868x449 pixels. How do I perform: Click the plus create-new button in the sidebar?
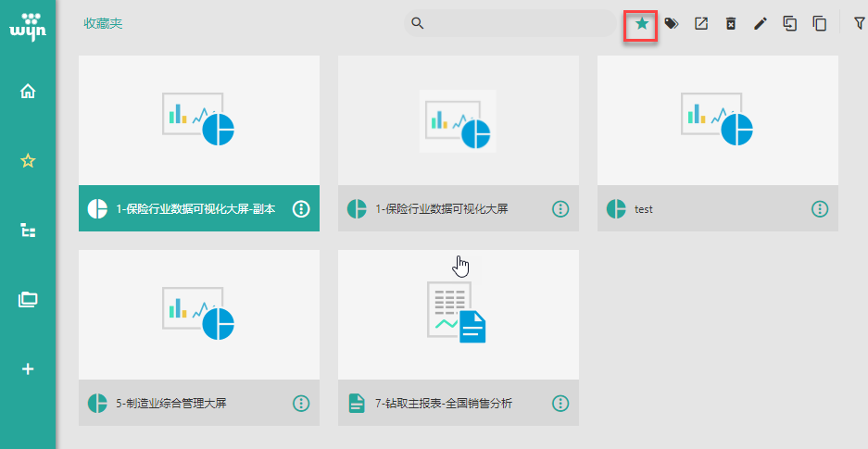tap(28, 368)
